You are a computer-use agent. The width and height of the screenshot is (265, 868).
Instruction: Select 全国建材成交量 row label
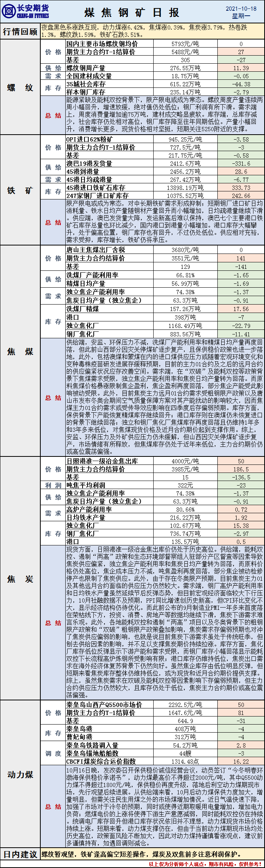coord(89,76)
